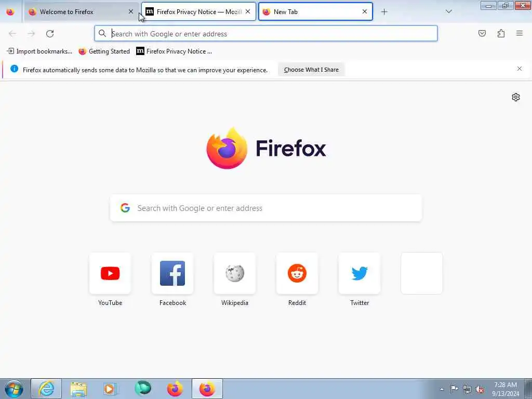This screenshot has width=532, height=399.
Task: Switch to Firefox Privacy Notice tab
Action: 198,12
